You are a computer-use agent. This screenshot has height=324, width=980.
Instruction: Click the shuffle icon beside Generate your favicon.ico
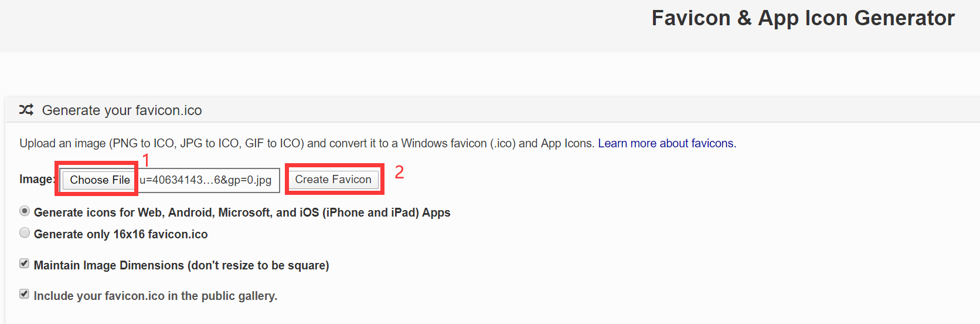click(26, 110)
